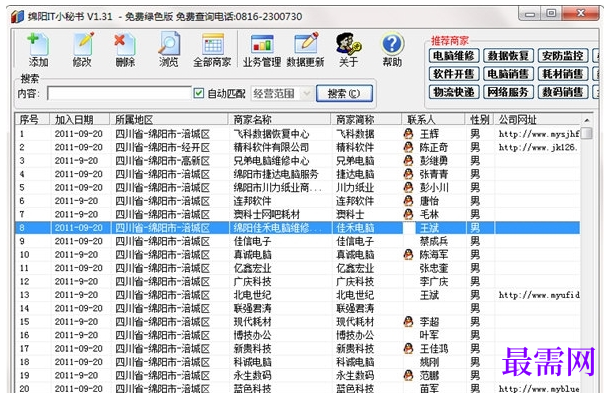Click 博技办公 in merchant name column

252,335
